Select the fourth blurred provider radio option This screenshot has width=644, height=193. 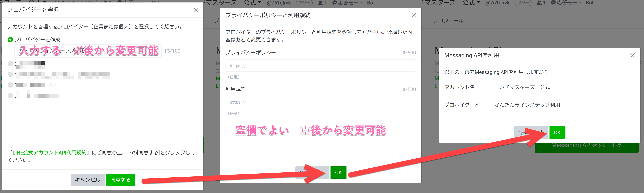pos(10,95)
